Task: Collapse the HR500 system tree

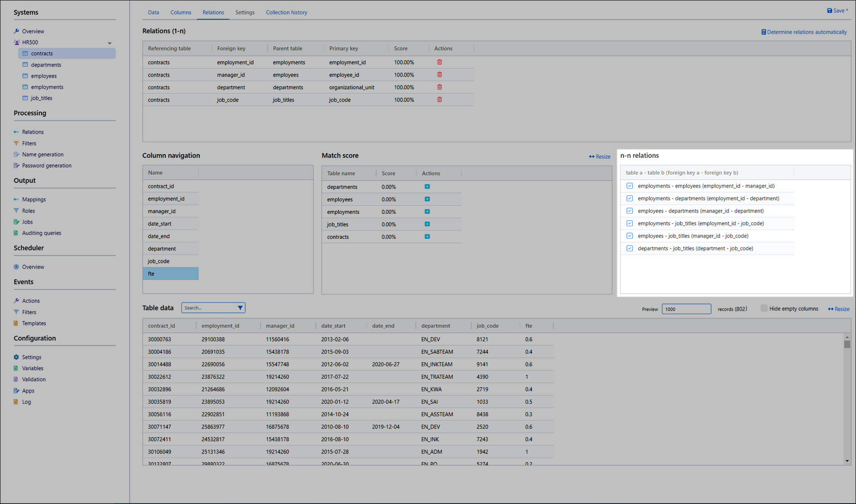Action: [109, 43]
